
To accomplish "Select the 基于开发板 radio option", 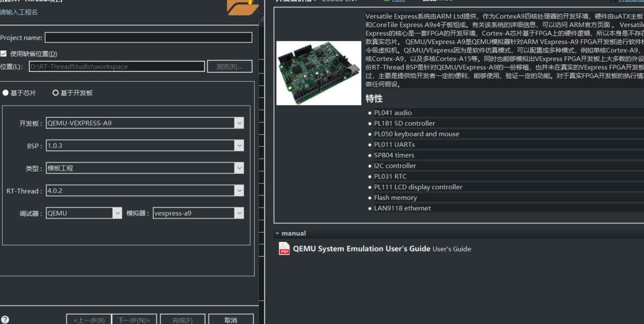I will 55,92.
